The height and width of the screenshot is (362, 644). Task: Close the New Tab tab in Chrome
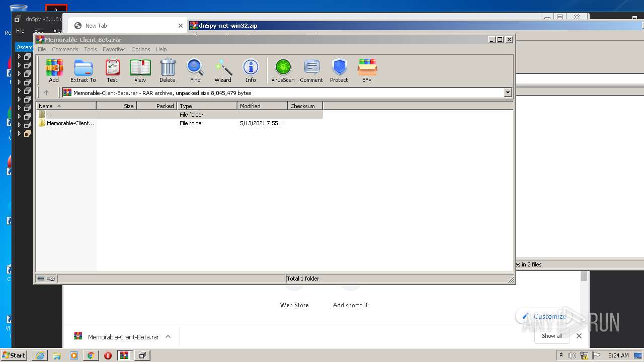click(x=181, y=26)
